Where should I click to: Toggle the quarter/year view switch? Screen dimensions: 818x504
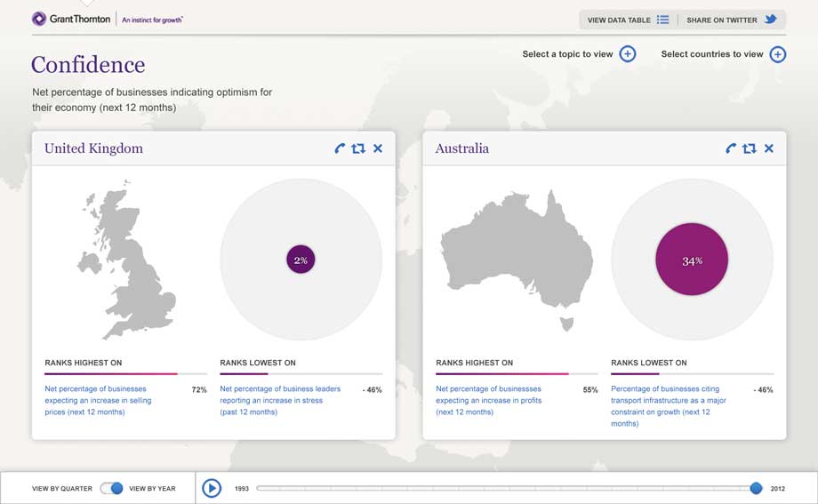(x=111, y=488)
